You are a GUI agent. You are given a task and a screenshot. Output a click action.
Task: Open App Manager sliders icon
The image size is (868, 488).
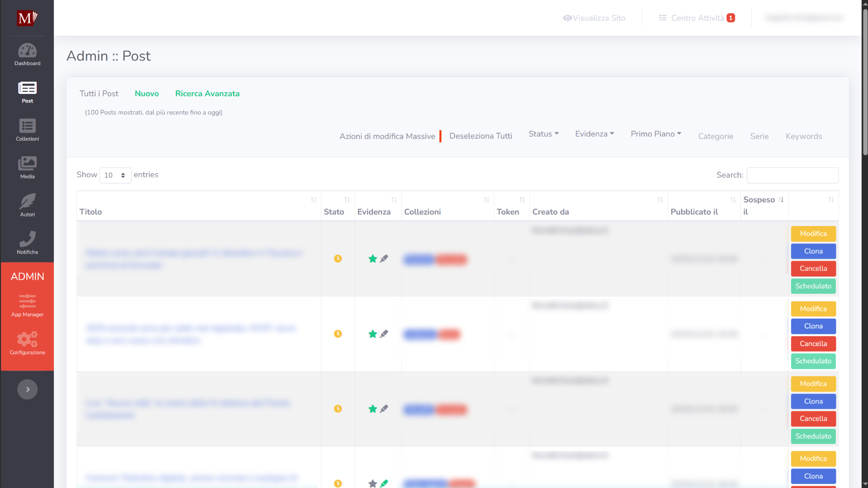pos(27,301)
